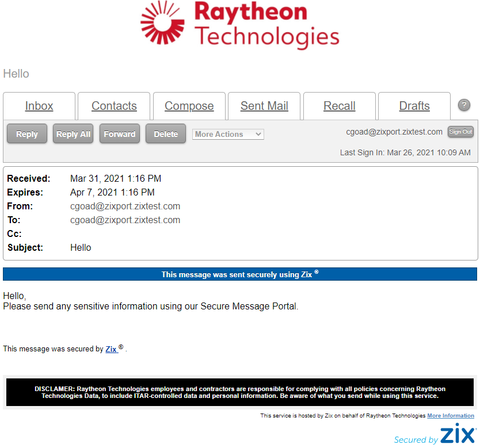Forward this message
Screen dimensions: 480x448
(119, 133)
